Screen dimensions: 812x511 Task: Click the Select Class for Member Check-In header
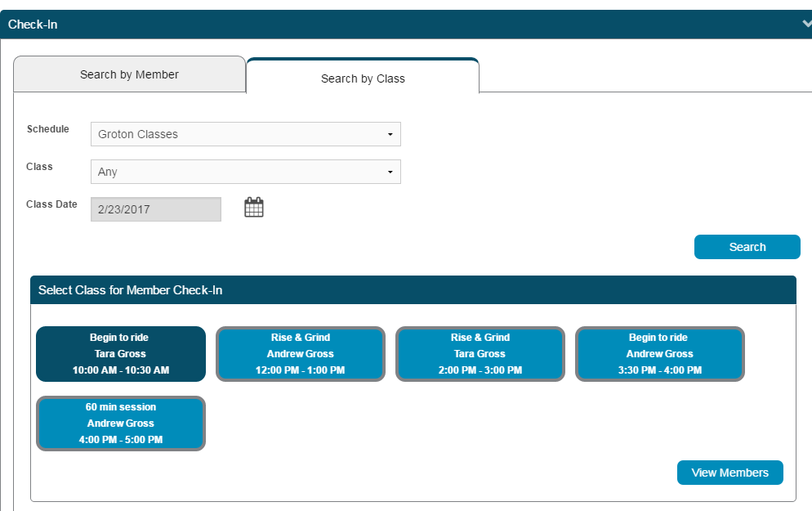pyautogui.click(x=131, y=290)
